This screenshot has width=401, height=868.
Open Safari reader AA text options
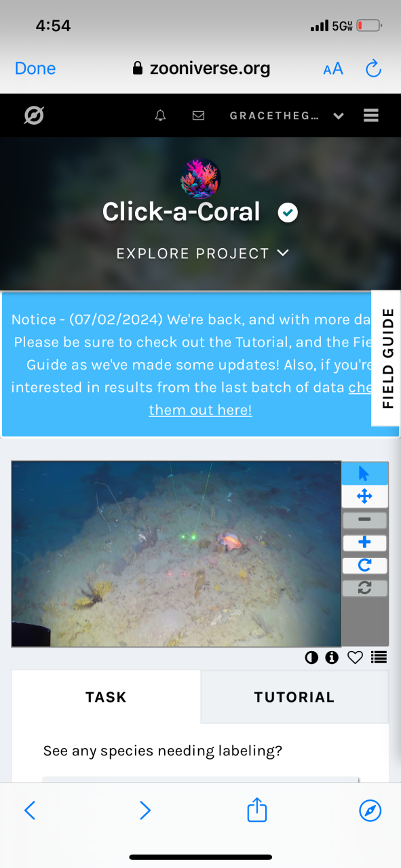(333, 68)
